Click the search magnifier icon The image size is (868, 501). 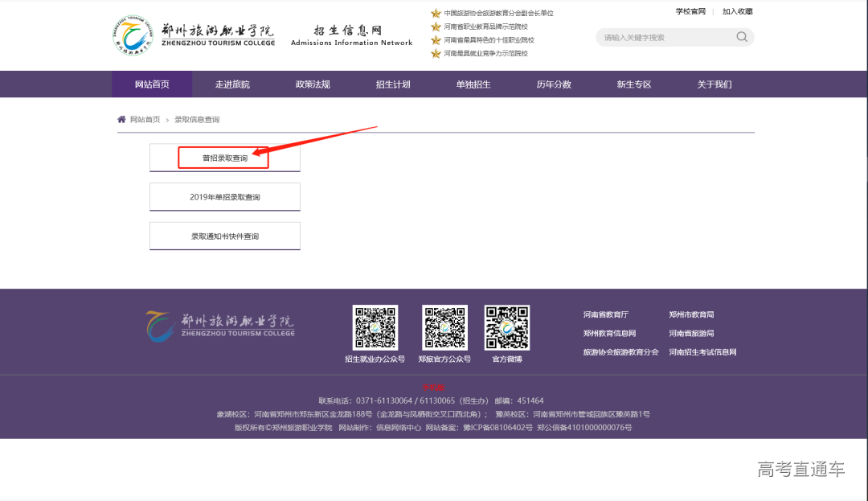pyautogui.click(x=741, y=37)
